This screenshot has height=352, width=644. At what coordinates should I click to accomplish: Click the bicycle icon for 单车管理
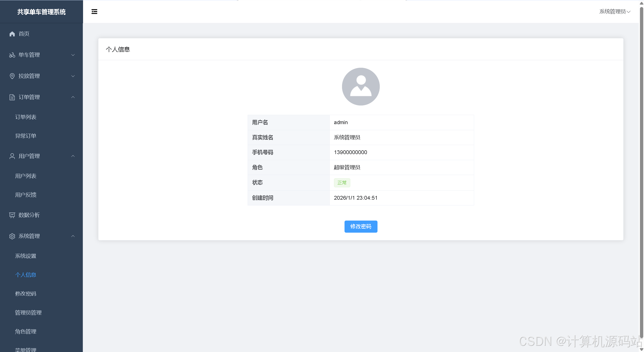12,55
